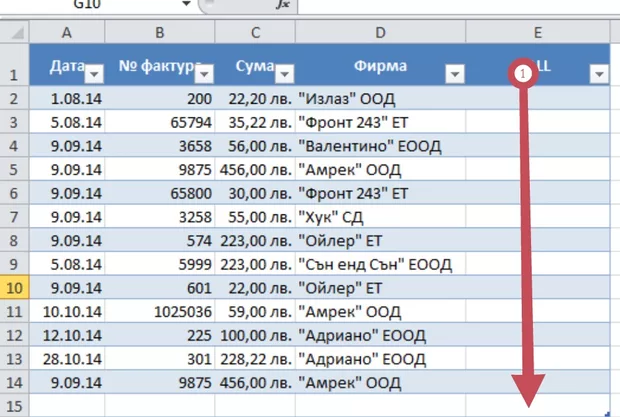Click the Insert Function fx icon
Image resolution: width=620 pixels, height=417 pixels.
tap(282, 5)
